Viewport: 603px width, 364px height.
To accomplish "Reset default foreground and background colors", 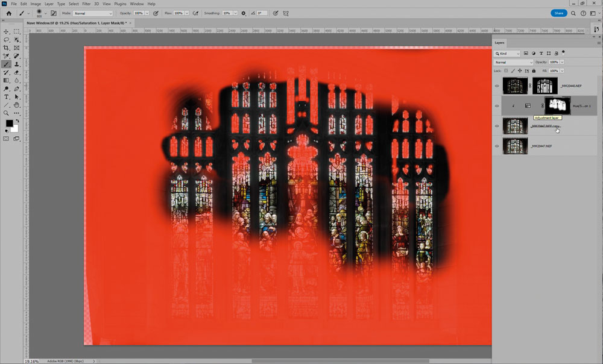I will (x=7, y=131).
